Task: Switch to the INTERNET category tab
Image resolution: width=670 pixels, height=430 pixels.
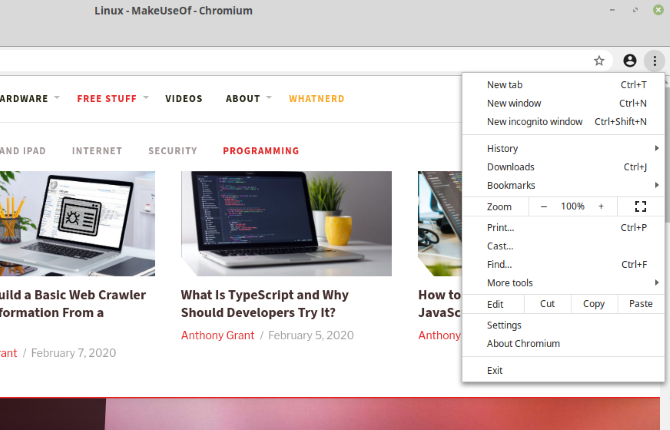Action: 97,151
